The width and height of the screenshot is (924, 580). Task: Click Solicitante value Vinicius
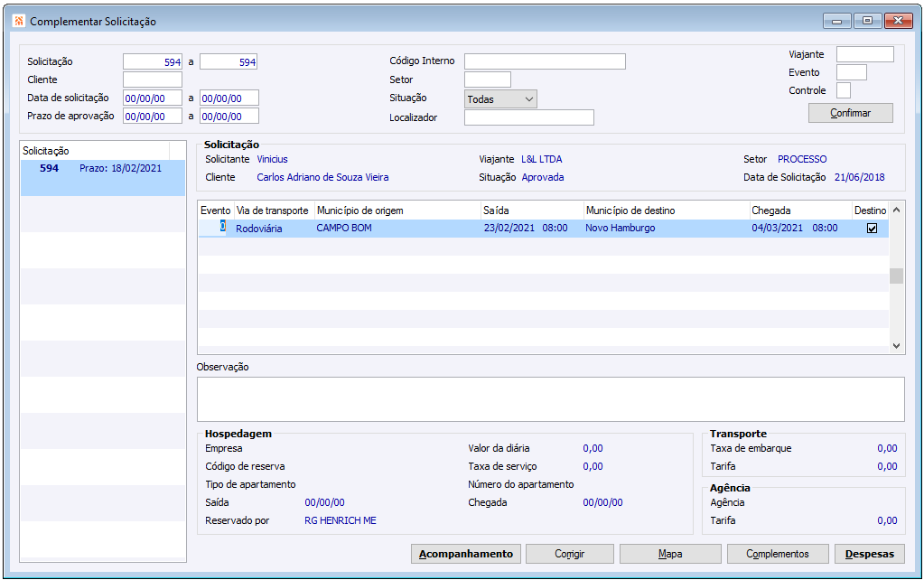272,159
